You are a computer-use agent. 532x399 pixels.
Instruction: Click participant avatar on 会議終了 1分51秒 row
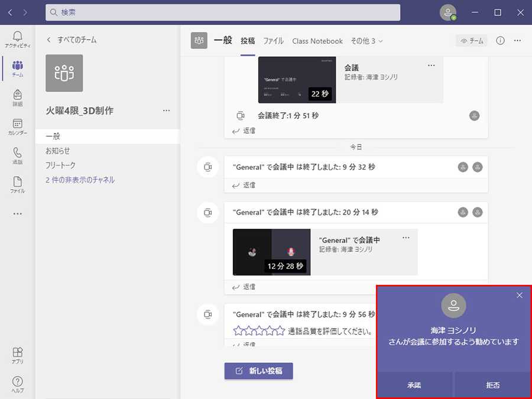474,116
